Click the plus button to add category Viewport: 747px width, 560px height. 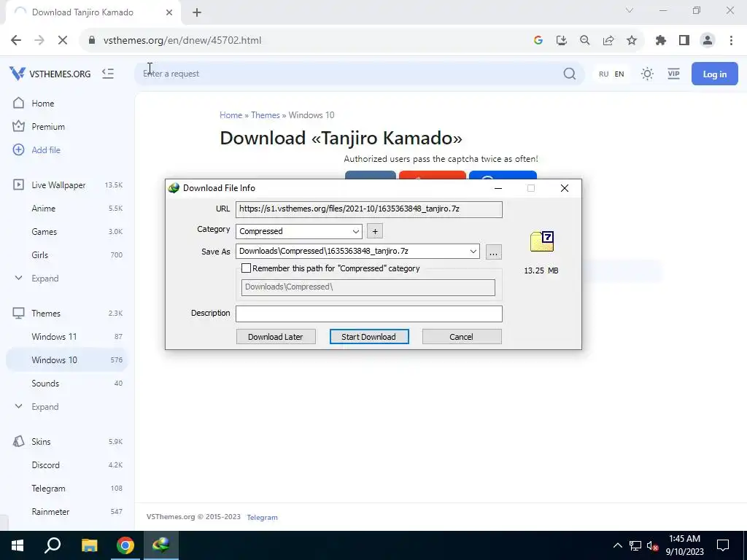coord(375,231)
